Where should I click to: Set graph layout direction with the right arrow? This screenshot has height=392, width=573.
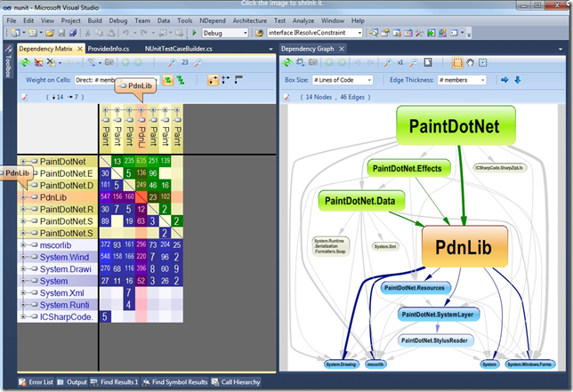click(504, 80)
